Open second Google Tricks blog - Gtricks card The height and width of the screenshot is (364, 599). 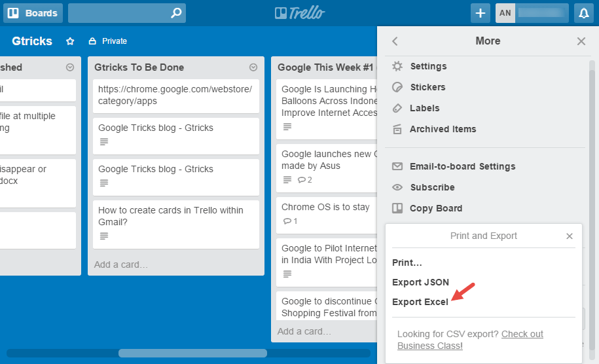175,177
